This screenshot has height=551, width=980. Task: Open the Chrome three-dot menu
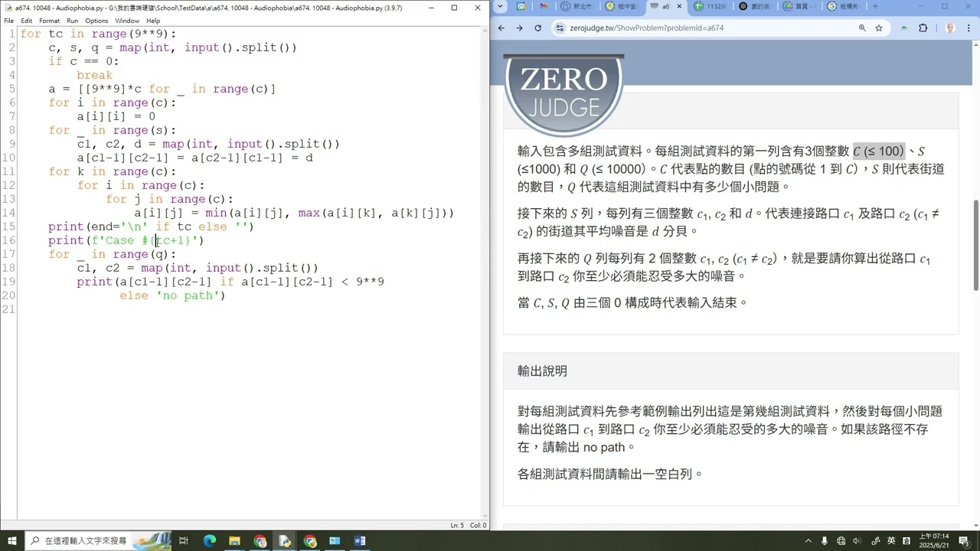coord(969,28)
